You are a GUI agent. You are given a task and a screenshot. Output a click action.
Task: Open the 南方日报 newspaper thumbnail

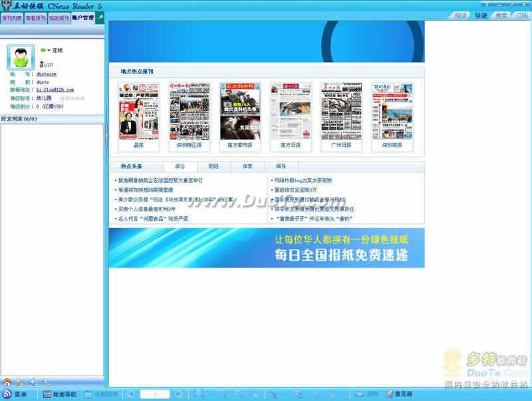click(x=291, y=112)
